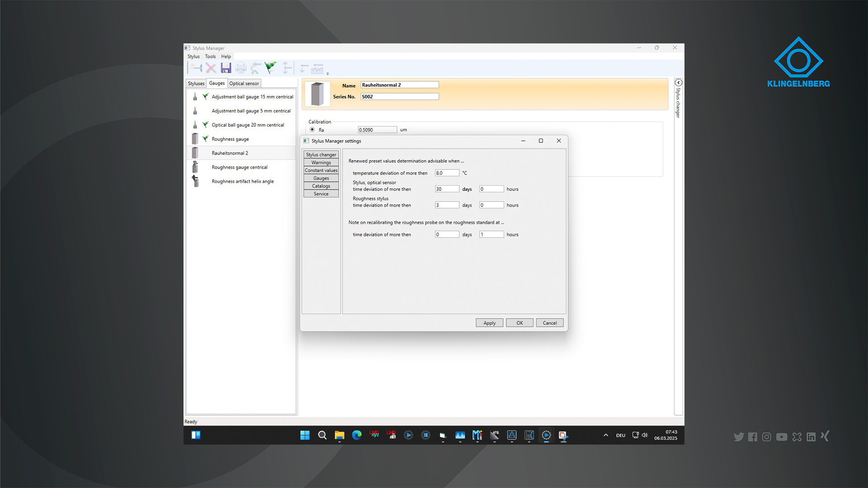Click recalibration note days field showing 0
Screen dimensions: 868x488
click(x=447, y=235)
